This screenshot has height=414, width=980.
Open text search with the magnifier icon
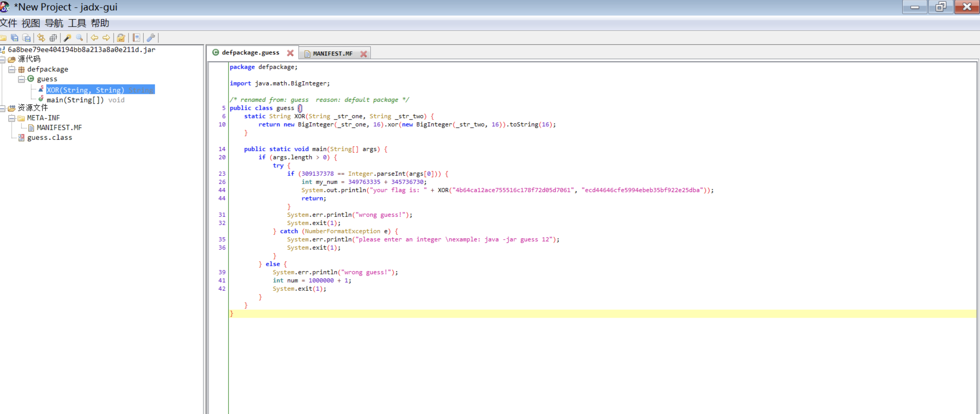(80, 38)
